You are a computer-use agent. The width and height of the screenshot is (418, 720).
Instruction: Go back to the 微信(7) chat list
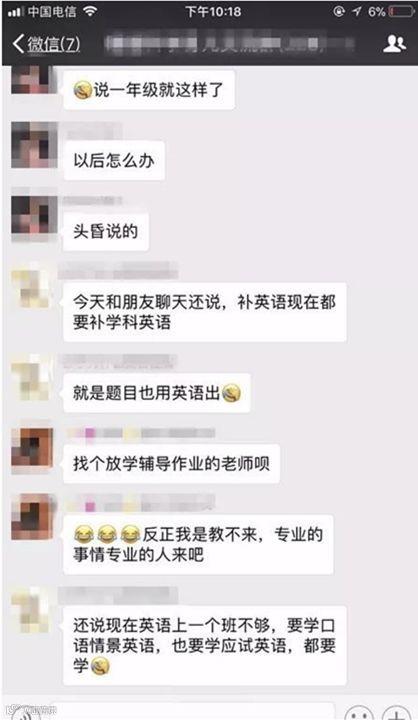[46, 44]
